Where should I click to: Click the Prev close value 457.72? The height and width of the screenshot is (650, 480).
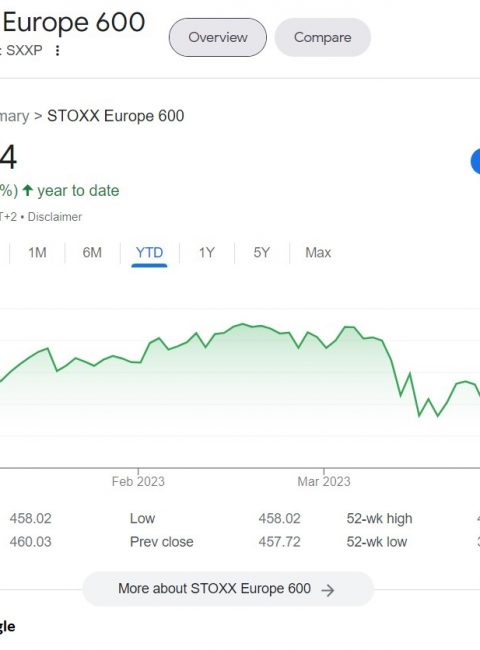pyautogui.click(x=279, y=542)
